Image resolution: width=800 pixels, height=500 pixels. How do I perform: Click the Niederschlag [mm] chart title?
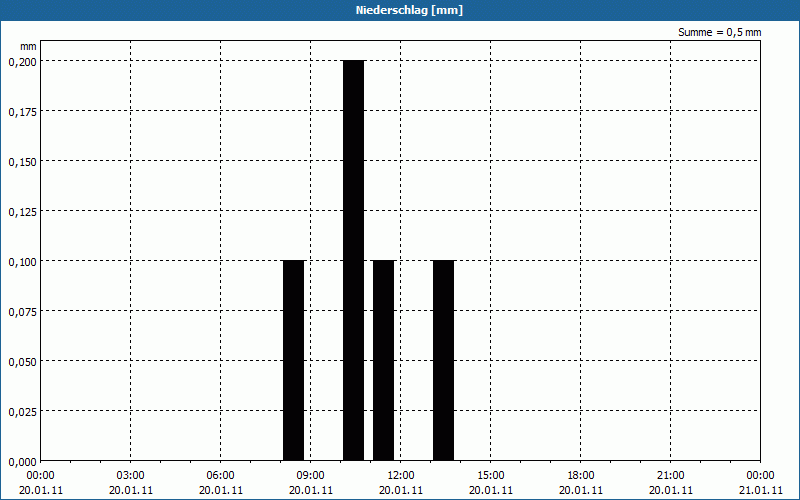409,10
